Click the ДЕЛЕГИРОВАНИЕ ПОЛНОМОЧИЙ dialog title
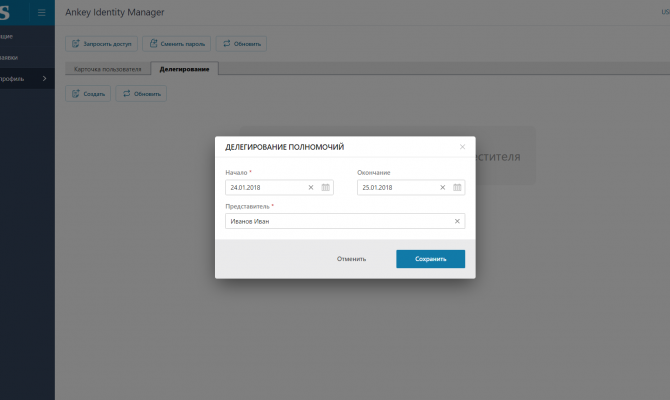This screenshot has width=670, height=400. [285, 147]
